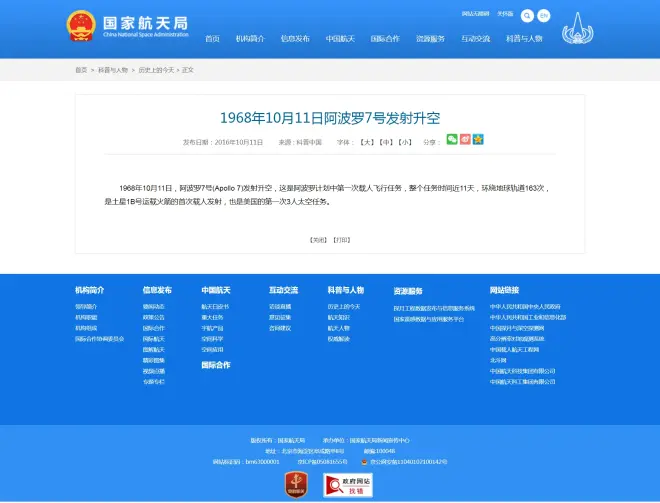Screen dimensions: 660x503
Task: Share article via Weibo icon
Action: pos(465,140)
